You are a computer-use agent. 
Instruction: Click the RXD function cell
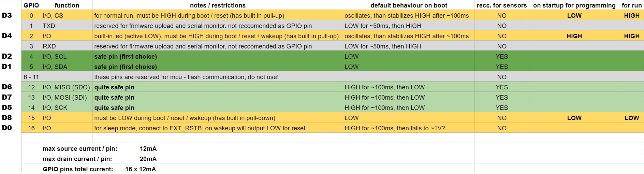click(67, 46)
